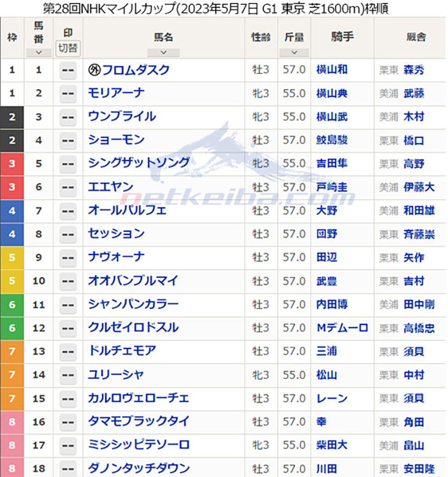448x477 pixels.
Task: Open trainer 木村 stable page
Action: (x=414, y=117)
